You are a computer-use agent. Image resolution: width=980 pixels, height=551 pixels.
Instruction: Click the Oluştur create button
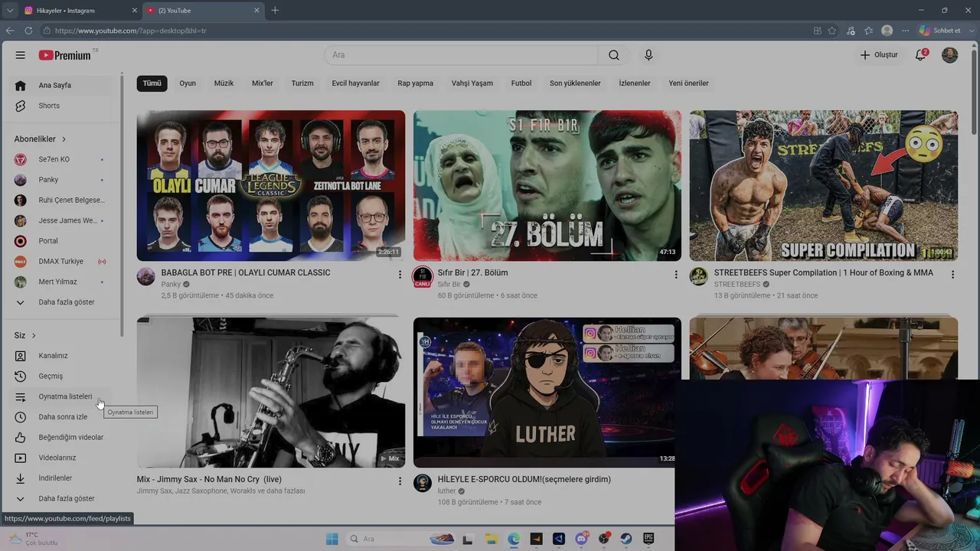point(878,55)
